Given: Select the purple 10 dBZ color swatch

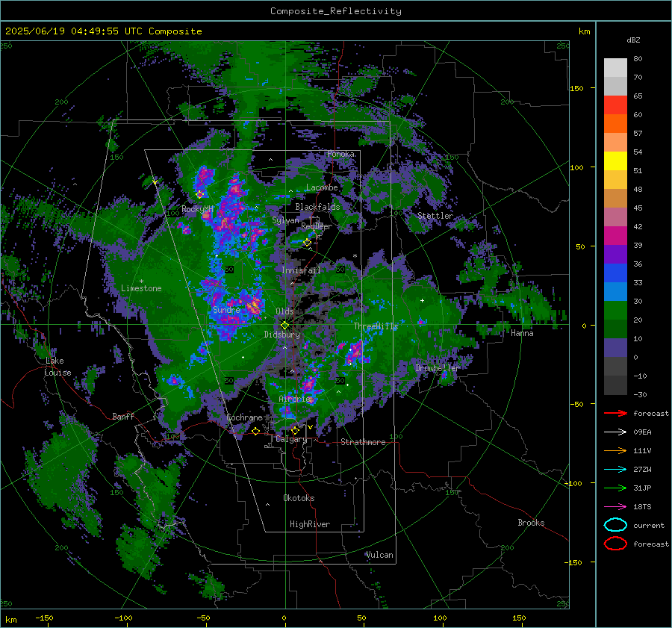Looking at the screenshot, I should [x=615, y=347].
